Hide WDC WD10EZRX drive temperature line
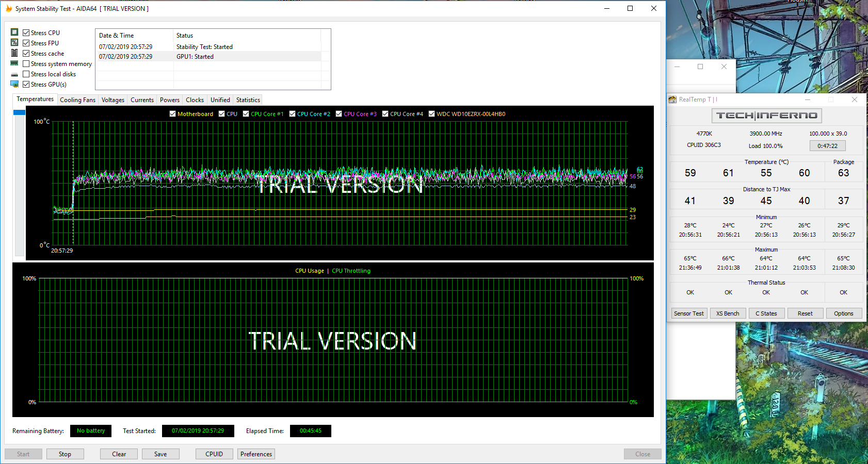The height and width of the screenshot is (464, 868). coord(431,114)
